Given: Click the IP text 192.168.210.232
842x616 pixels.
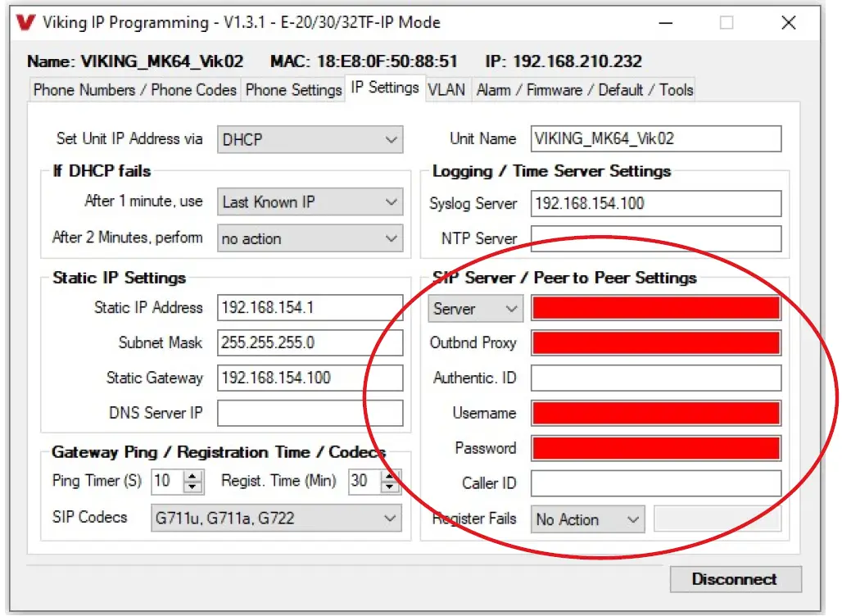Looking at the screenshot, I should pos(577,61).
